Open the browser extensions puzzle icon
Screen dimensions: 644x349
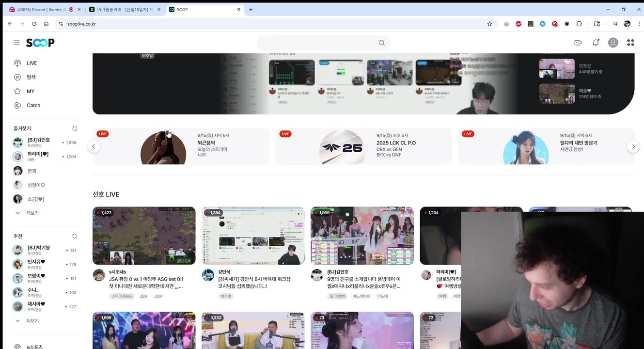click(x=579, y=24)
